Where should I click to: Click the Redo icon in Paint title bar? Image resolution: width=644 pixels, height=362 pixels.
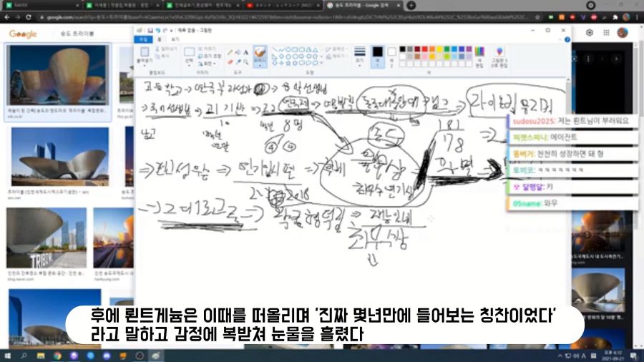click(x=165, y=30)
